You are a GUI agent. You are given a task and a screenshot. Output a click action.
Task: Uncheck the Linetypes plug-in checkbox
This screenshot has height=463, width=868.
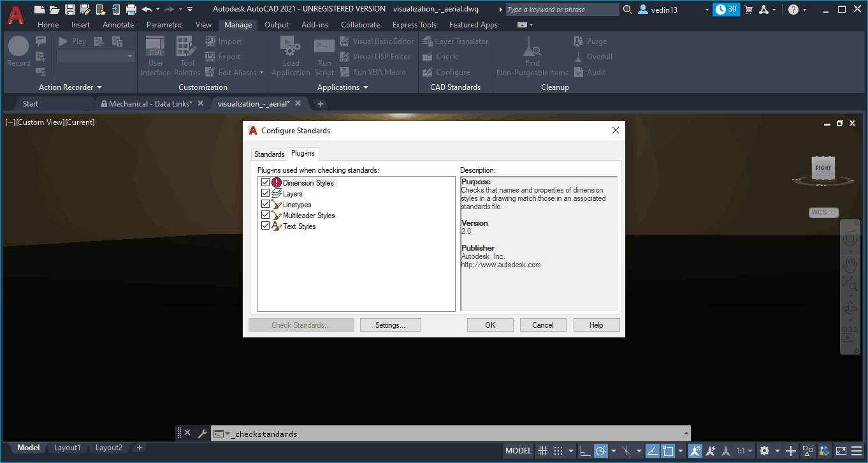coord(266,204)
